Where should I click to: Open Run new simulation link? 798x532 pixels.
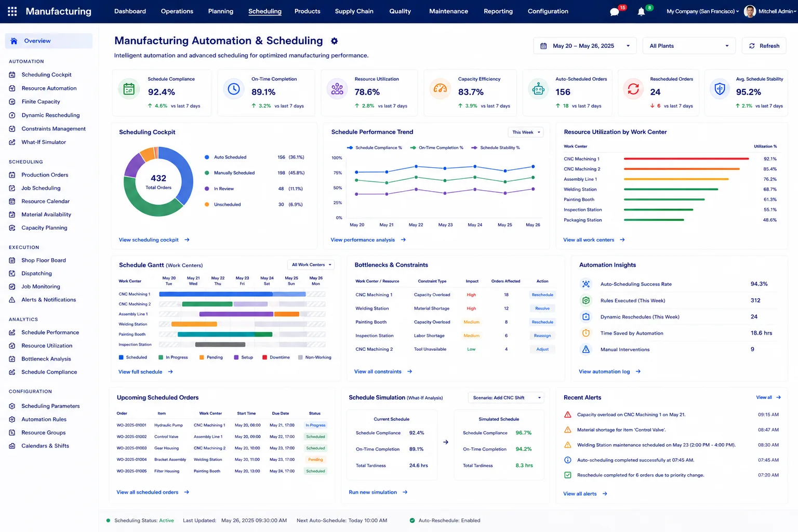click(x=378, y=492)
